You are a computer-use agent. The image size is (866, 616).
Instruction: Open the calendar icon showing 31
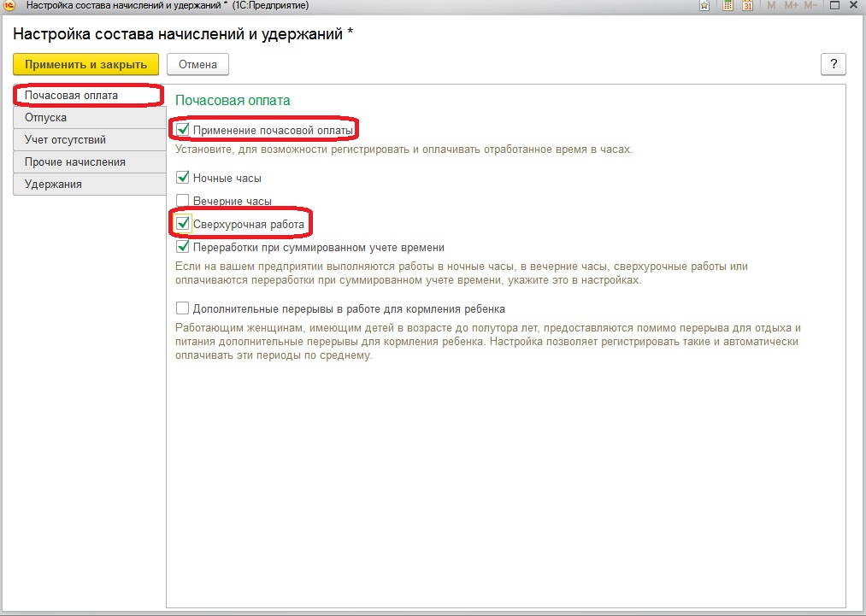point(747,5)
